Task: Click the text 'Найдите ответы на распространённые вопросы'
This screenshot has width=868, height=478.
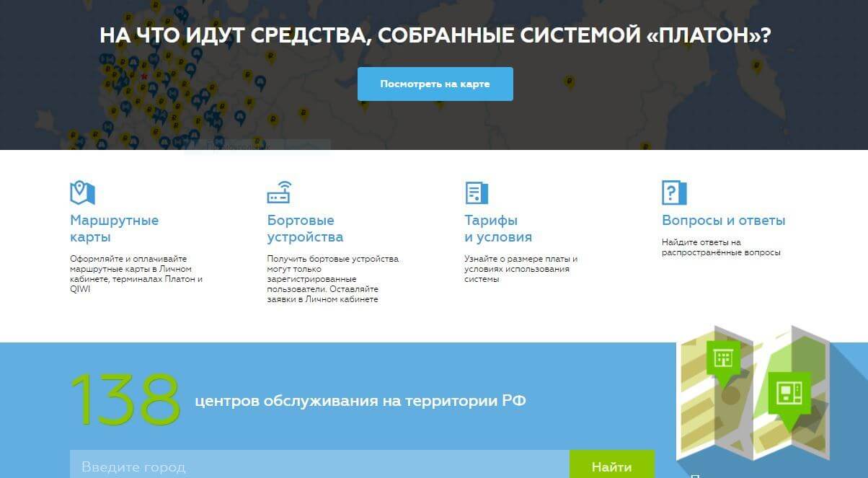Action: click(721, 247)
